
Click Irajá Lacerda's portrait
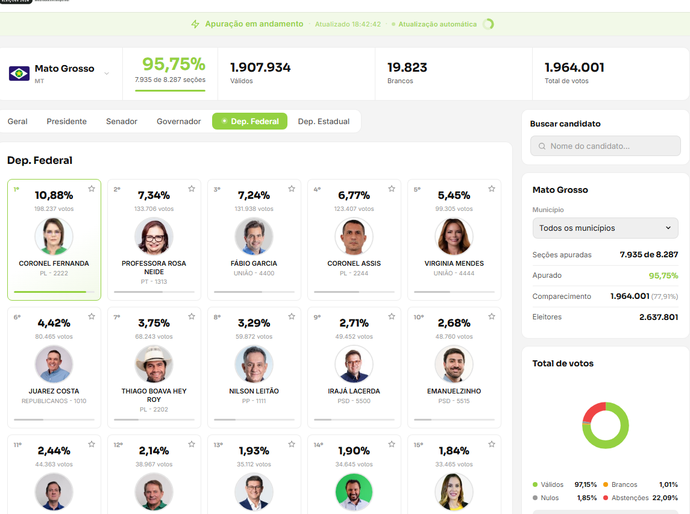click(354, 364)
